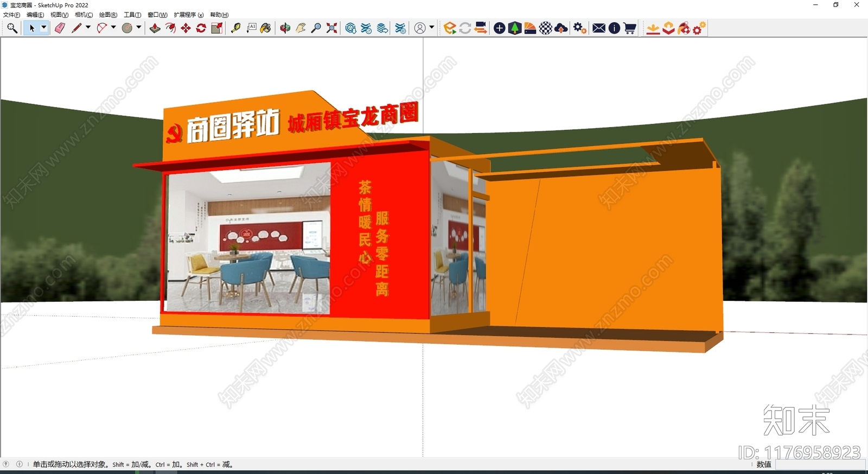Image resolution: width=868 pixels, height=474 pixels.
Task: Open the 扩展程序 (x) menu
Action: [x=189, y=15]
